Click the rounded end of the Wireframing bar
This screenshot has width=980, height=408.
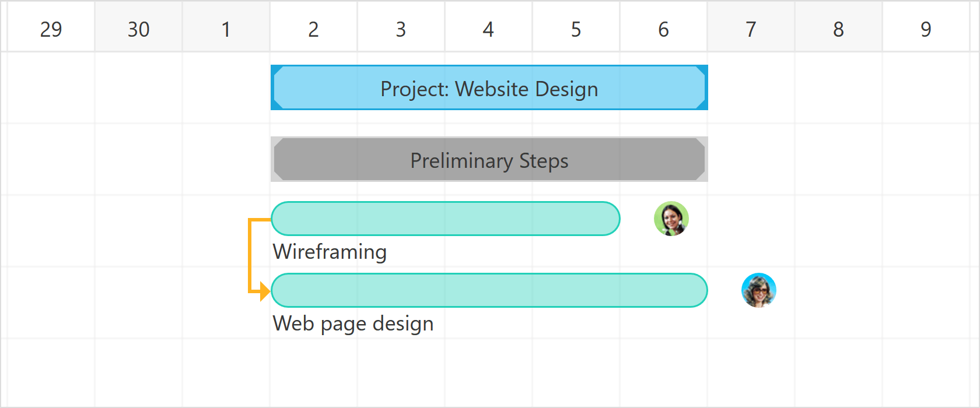point(612,219)
